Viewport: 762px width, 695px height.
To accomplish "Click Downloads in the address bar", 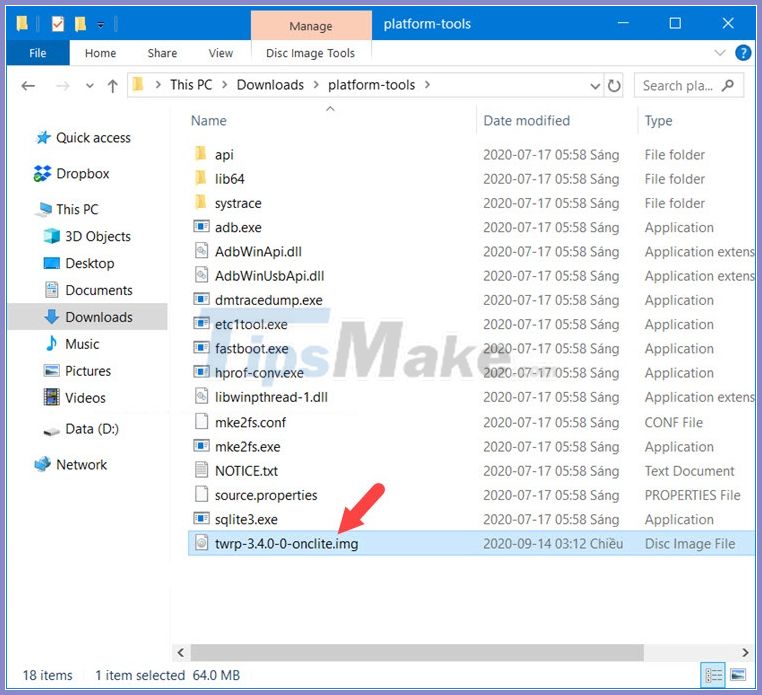I will pyautogui.click(x=270, y=85).
